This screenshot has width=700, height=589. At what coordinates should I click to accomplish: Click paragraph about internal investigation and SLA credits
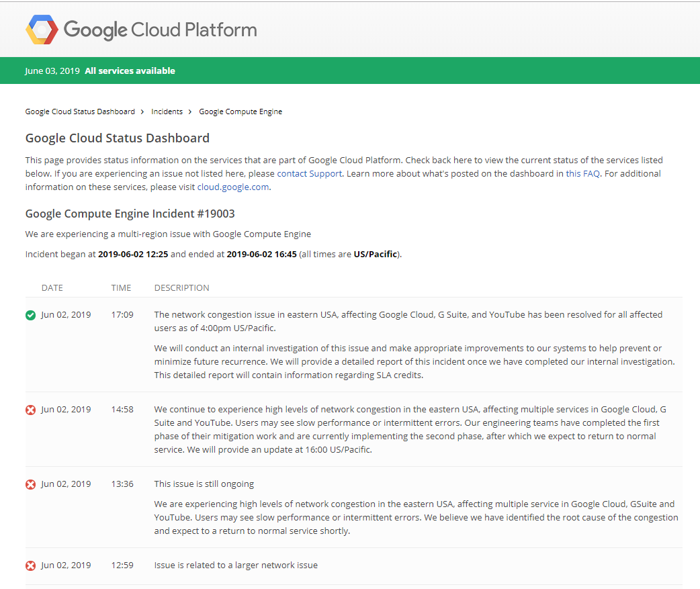(x=414, y=362)
